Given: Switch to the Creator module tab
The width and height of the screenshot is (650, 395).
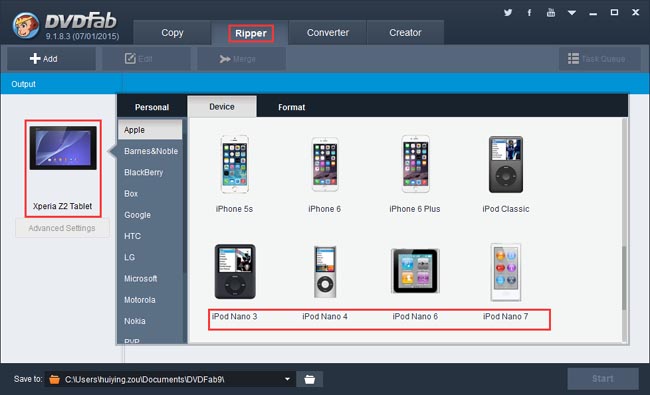Looking at the screenshot, I should tap(405, 32).
